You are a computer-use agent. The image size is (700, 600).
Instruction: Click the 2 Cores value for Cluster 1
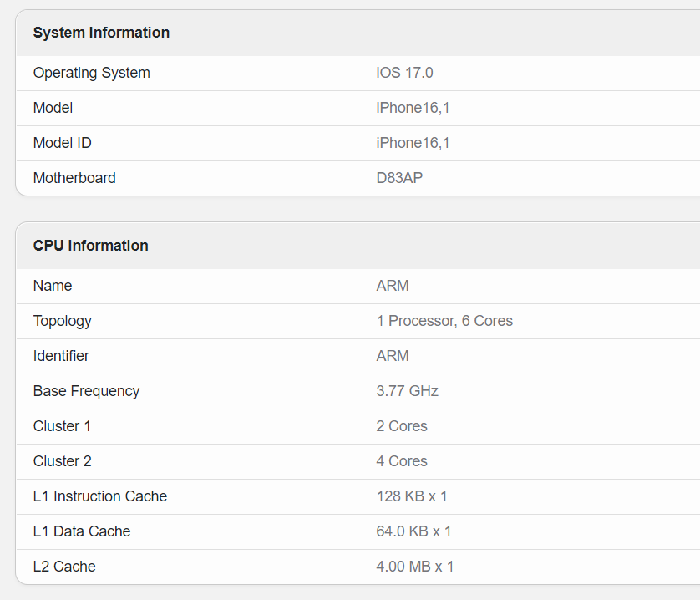tap(402, 426)
